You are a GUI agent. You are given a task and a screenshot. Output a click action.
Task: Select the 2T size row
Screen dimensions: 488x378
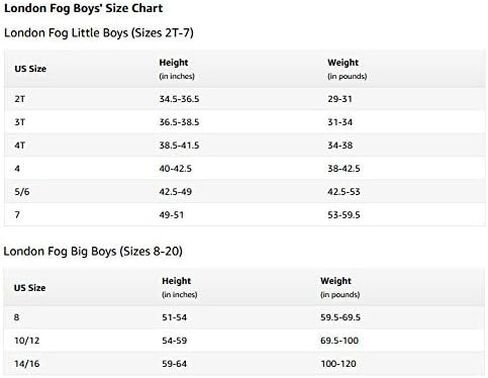(x=245, y=99)
